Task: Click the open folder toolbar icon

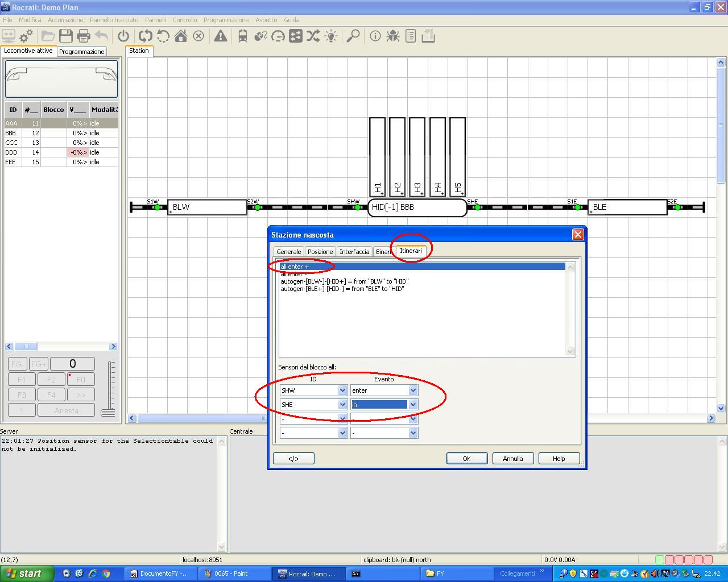Action: (x=48, y=36)
